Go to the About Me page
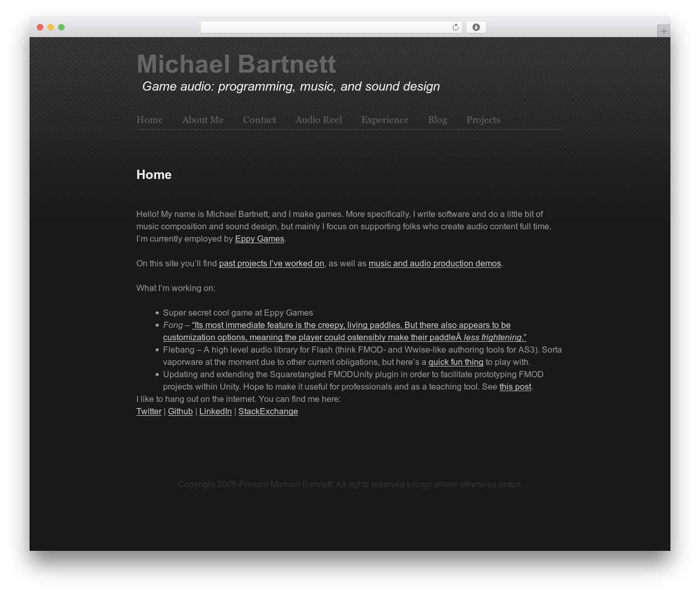Viewport: 700px width, 593px height. 203,120
